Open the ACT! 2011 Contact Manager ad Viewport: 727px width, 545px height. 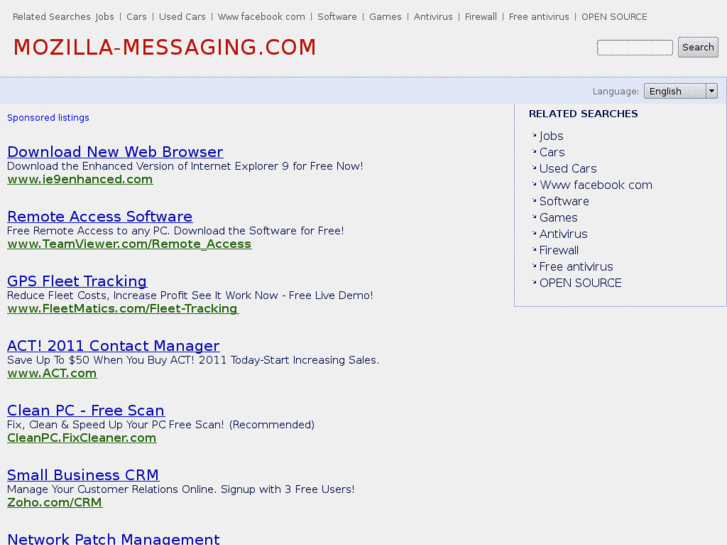(x=113, y=346)
